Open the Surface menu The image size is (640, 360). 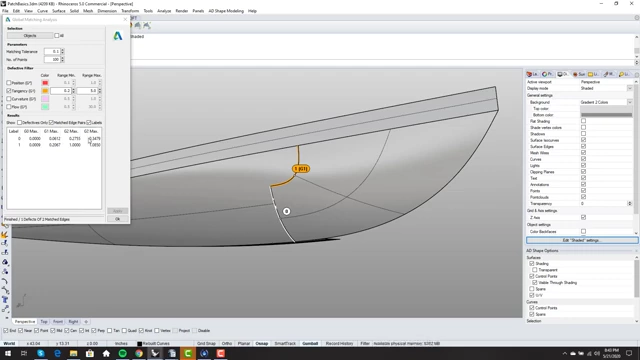point(59,11)
